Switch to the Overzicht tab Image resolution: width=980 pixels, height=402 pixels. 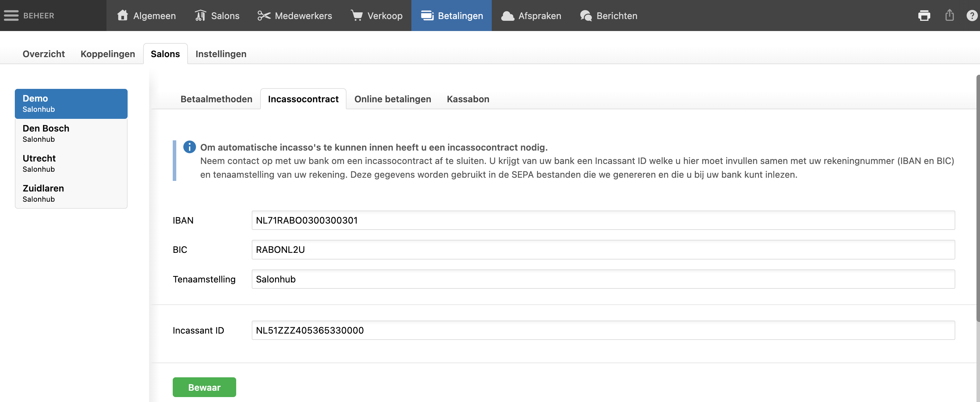pos(44,54)
